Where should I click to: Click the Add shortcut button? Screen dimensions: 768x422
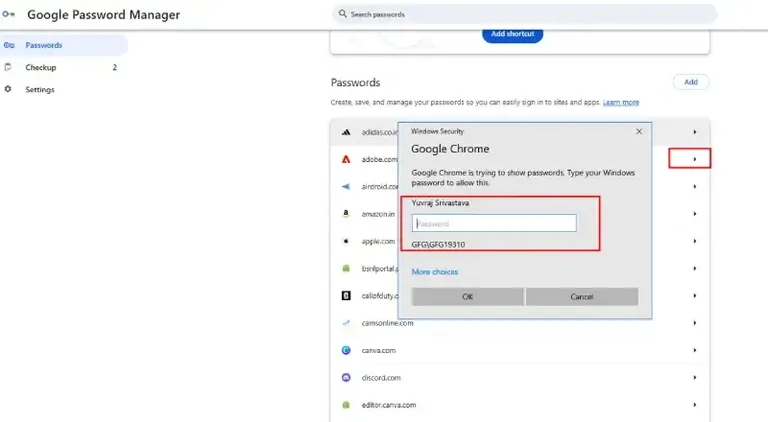512,34
